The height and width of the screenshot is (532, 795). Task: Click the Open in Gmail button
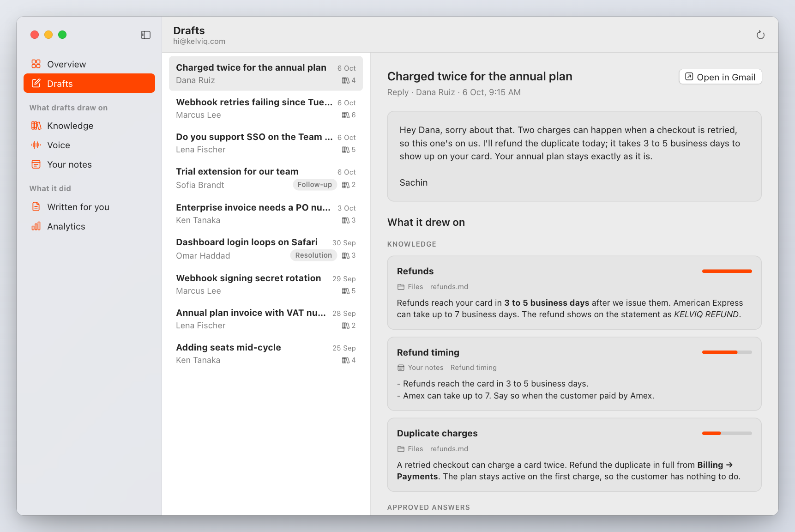tap(720, 77)
